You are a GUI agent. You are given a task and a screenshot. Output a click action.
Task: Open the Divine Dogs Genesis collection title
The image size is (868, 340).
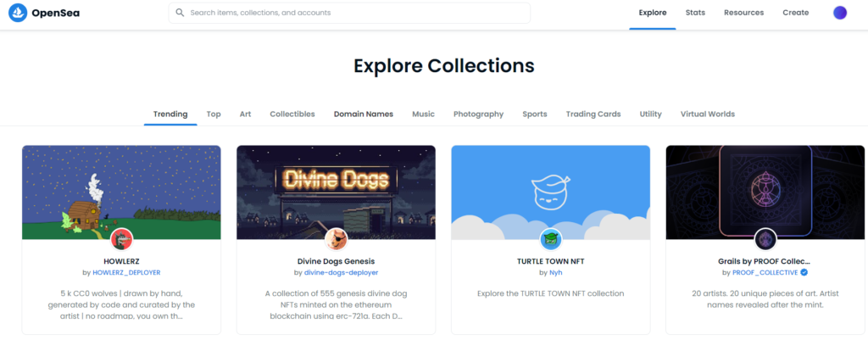pos(336,261)
